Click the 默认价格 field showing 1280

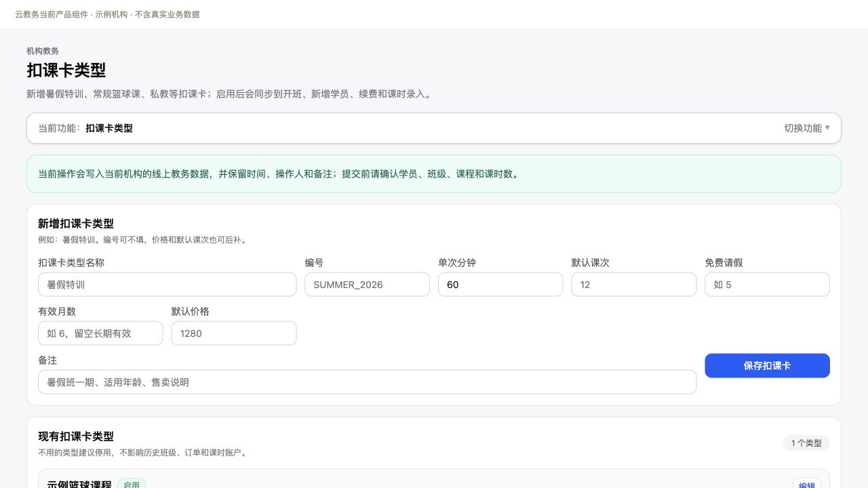(234, 333)
